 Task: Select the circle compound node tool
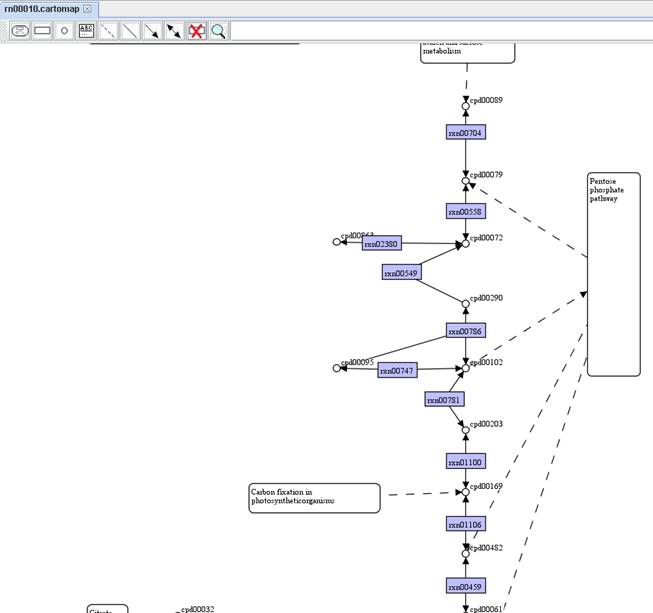tap(64, 31)
